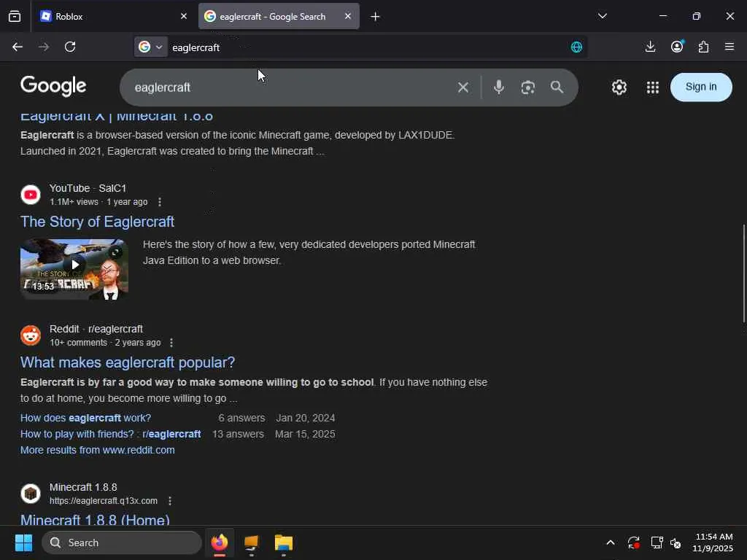Open the Extensions puzzle icon
The height and width of the screenshot is (560, 747).
click(x=704, y=47)
